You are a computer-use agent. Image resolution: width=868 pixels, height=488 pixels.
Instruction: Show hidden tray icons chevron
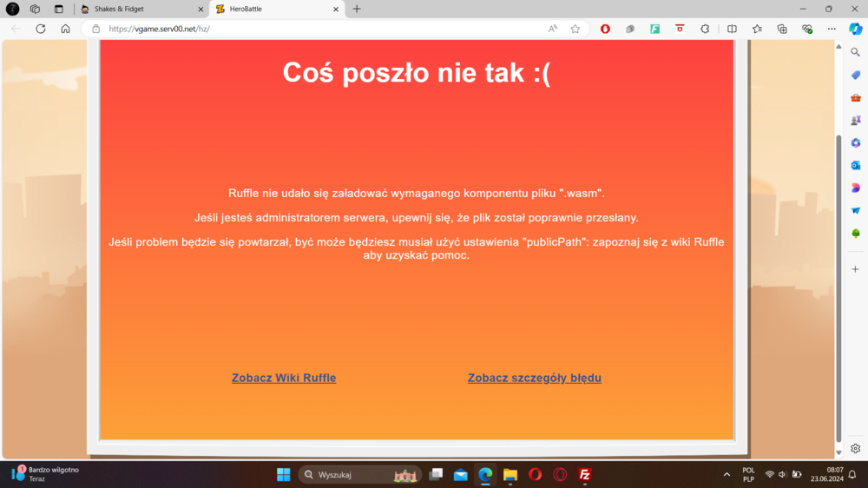pos(727,475)
